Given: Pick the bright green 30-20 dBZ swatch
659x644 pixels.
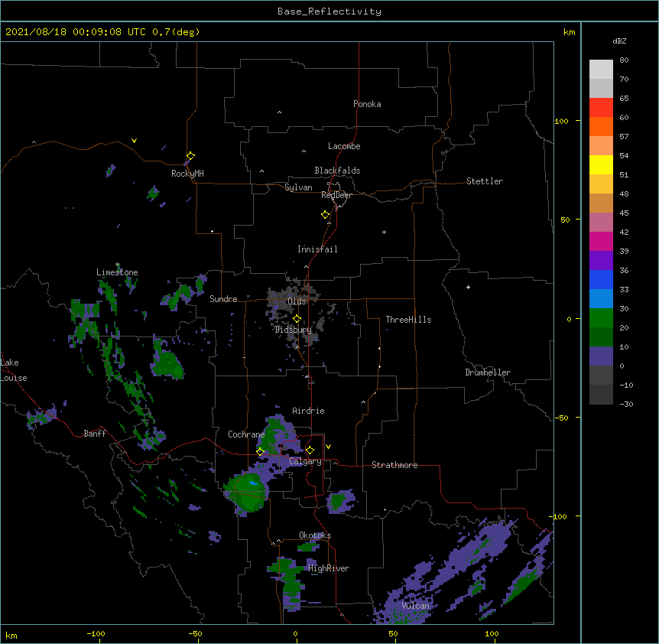Looking at the screenshot, I should (x=601, y=318).
